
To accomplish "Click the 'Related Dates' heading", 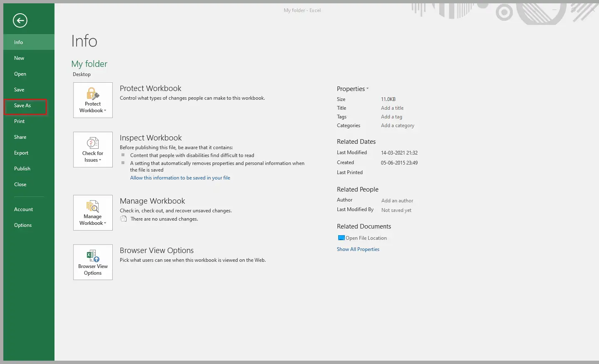I will [356, 141].
